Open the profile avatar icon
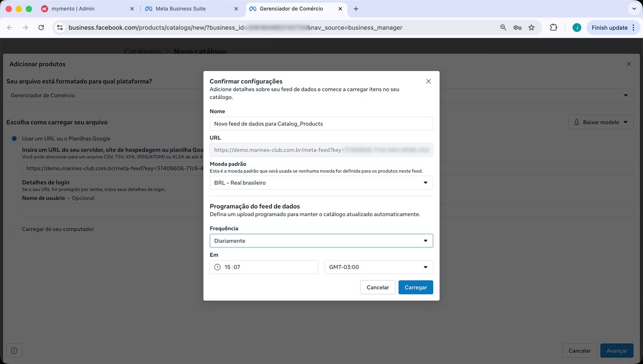 pos(577,27)
